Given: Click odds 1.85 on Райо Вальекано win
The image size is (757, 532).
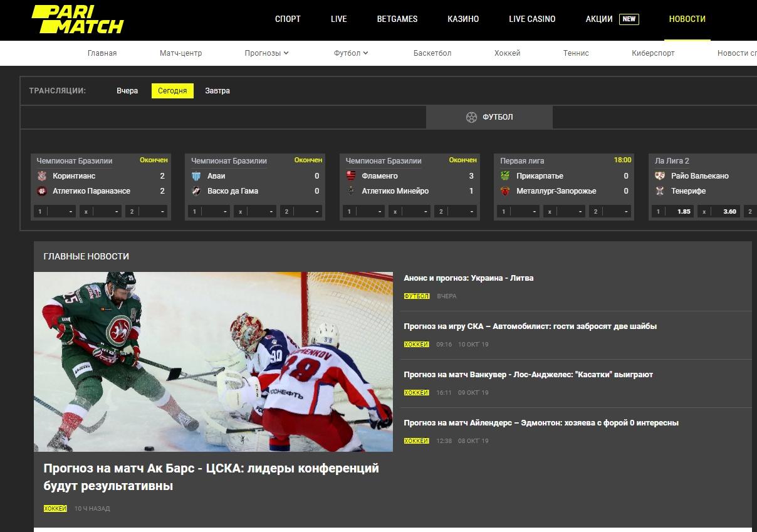Looking at the screenshot, I should [674, 212].
